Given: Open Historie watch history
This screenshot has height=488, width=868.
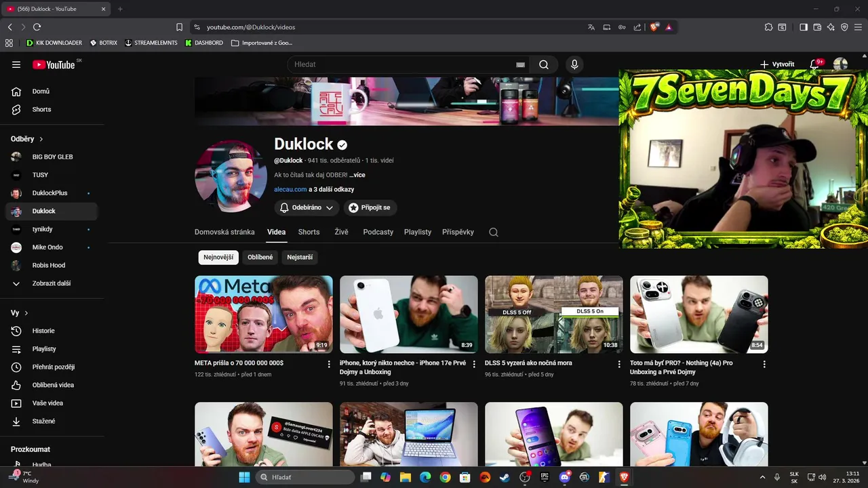Looking at the screenshot, I should [x=52, y=331].
